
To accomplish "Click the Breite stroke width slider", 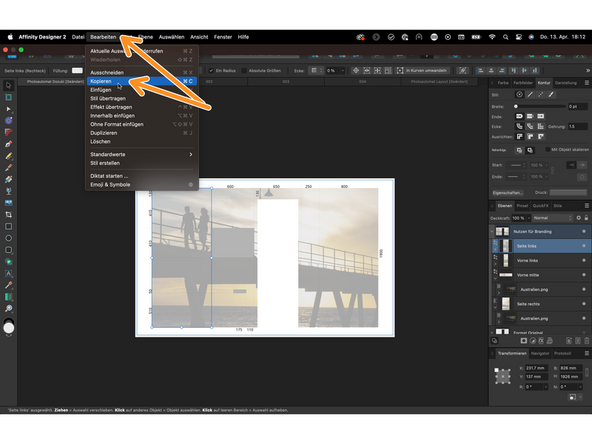I will coord(540,106).
